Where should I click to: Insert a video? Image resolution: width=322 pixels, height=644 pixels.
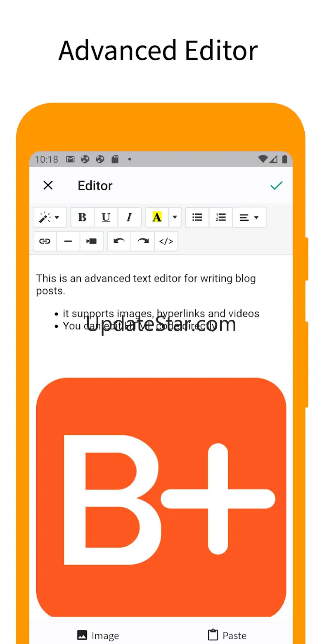[92, 241]
